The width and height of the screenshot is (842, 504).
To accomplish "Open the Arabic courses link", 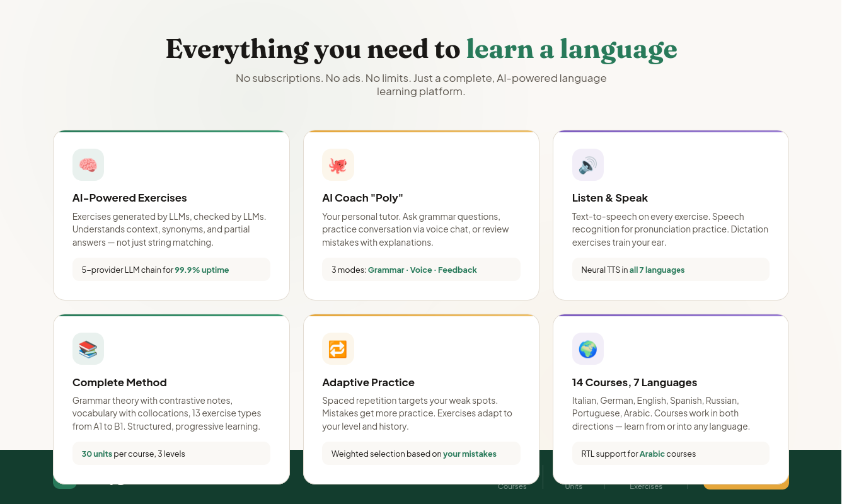I will (652, 453).
